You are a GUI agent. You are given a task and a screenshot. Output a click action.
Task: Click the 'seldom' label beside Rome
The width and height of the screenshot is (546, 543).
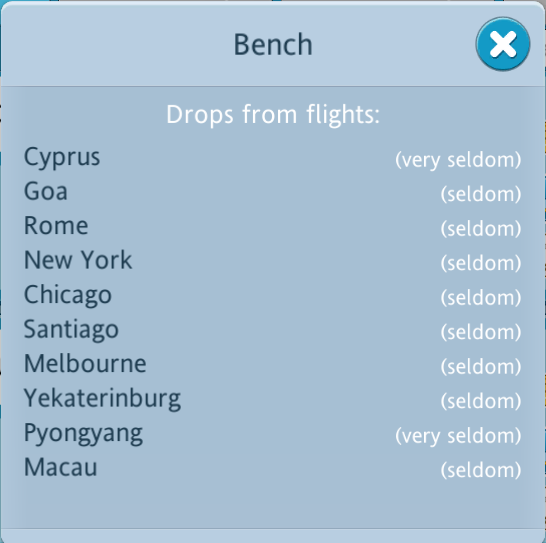[x=481, y=228]
